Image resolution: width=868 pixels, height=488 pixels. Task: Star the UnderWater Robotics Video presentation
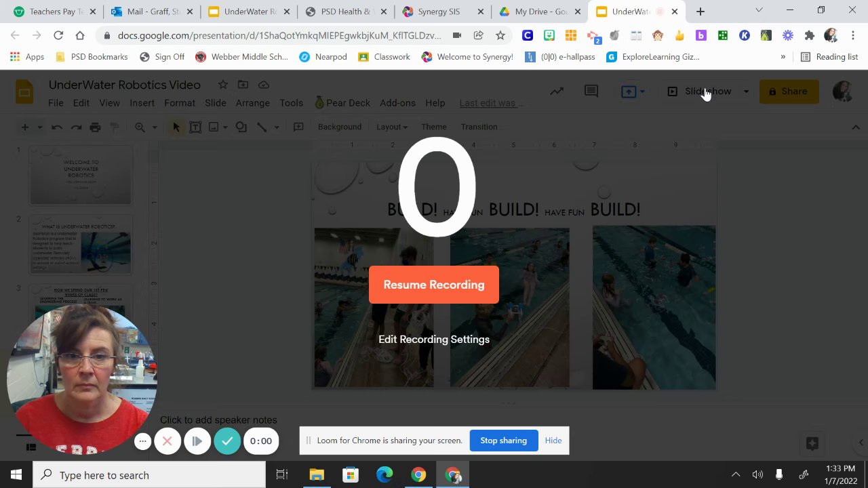pyautogui.click(x=222, y=85)
